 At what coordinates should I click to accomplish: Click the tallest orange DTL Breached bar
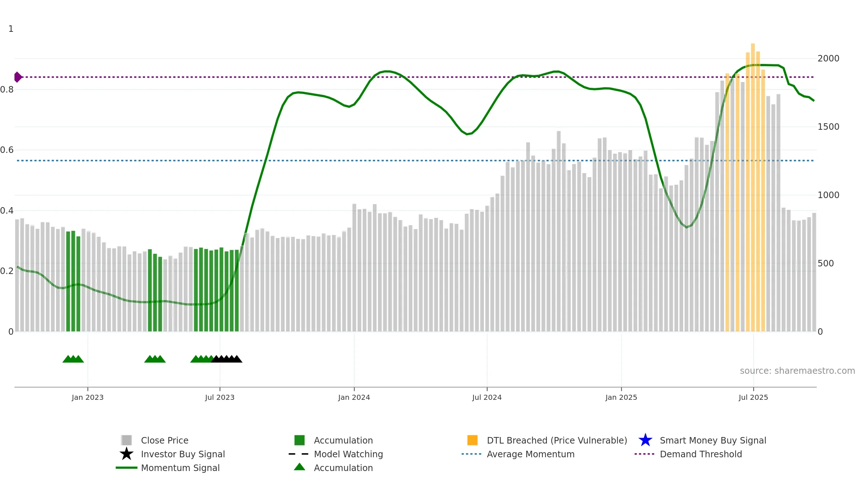point(753,187)
